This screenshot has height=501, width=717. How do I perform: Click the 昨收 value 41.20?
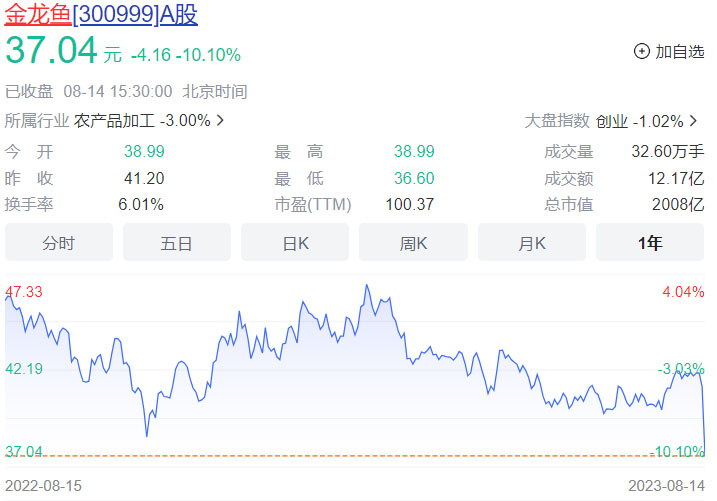pyautogui.click(x=144, y=178)
